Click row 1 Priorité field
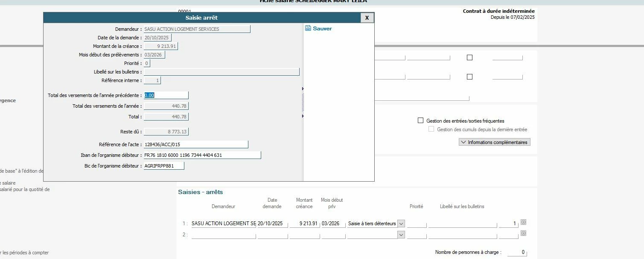Image resolution: width=644 pixels, height=259 pixels. (417, 224)
